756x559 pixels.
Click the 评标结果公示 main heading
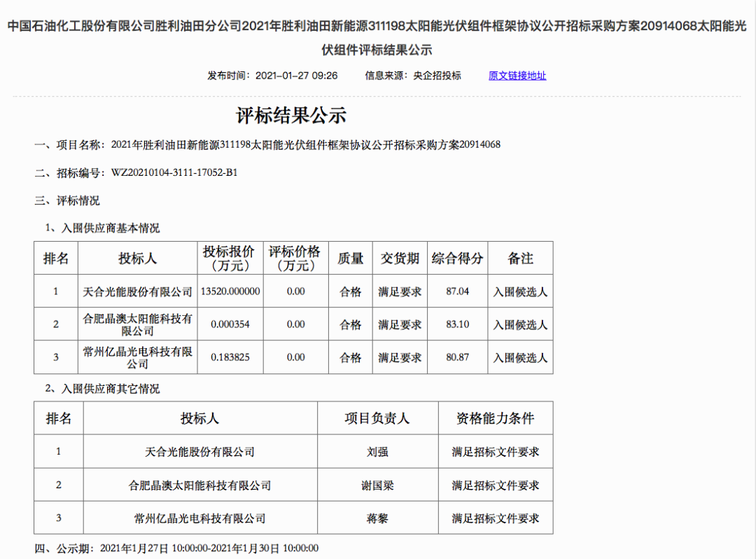(290, 115)
